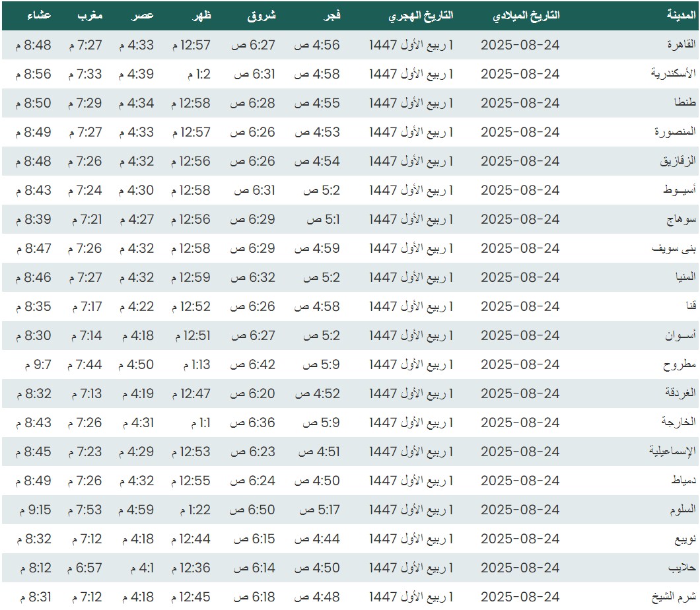Click the عصر column header
The height and width of the screenshot is (610, 700).
coord(145,15)
